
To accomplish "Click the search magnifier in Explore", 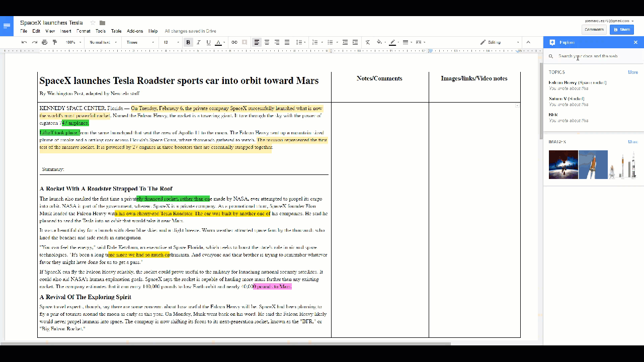I will (x=551, y=56).
